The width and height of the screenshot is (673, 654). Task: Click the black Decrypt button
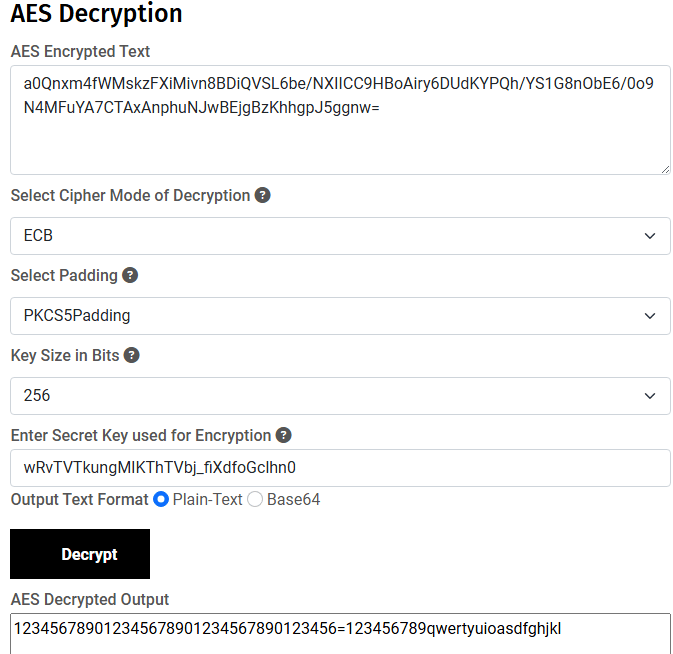(80, 554)
